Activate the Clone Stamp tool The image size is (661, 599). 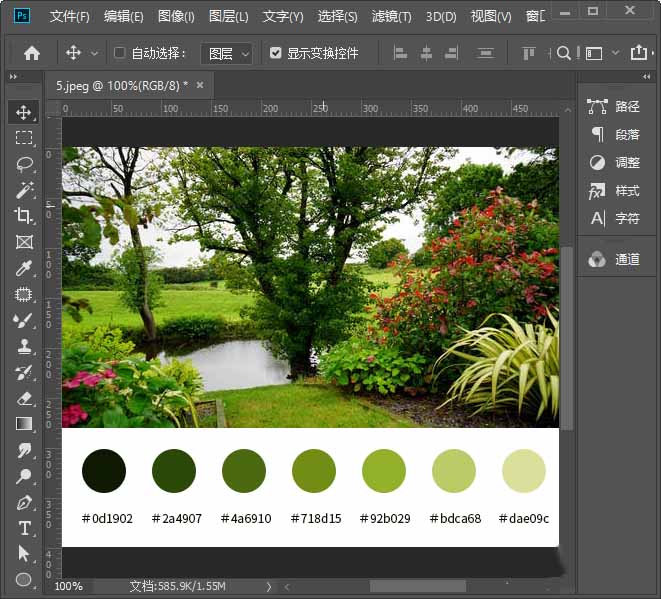pyautogui.click(x=24, y=347)
